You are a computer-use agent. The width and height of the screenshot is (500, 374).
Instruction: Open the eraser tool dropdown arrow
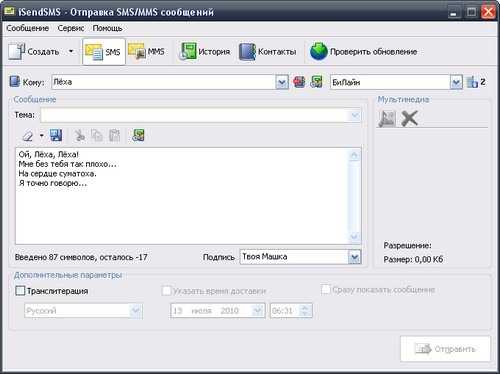pos(42,135)
